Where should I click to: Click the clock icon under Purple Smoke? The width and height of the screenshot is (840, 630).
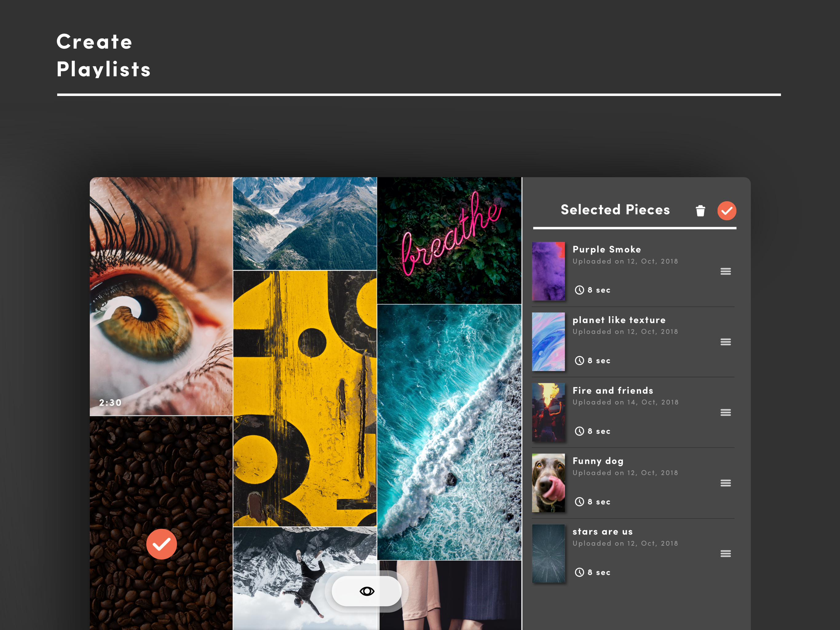pyautogui.click(x=579, y=290)
